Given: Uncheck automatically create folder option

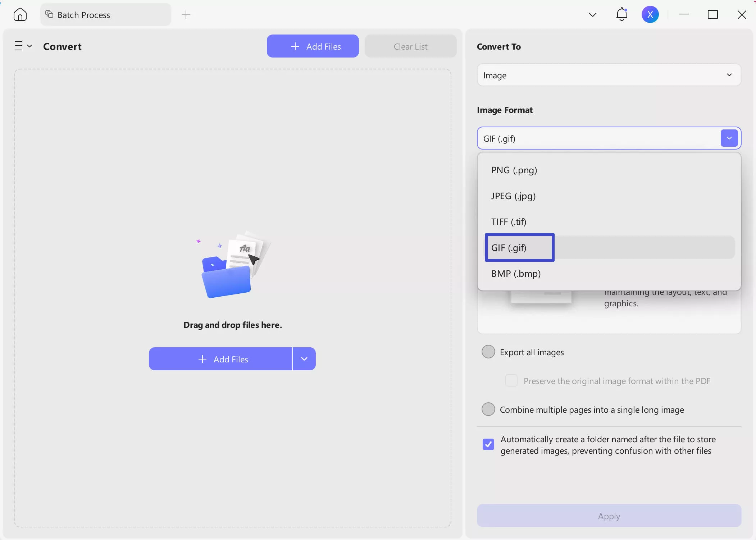Looking at the screenshot, I should (x=488, y=444).
